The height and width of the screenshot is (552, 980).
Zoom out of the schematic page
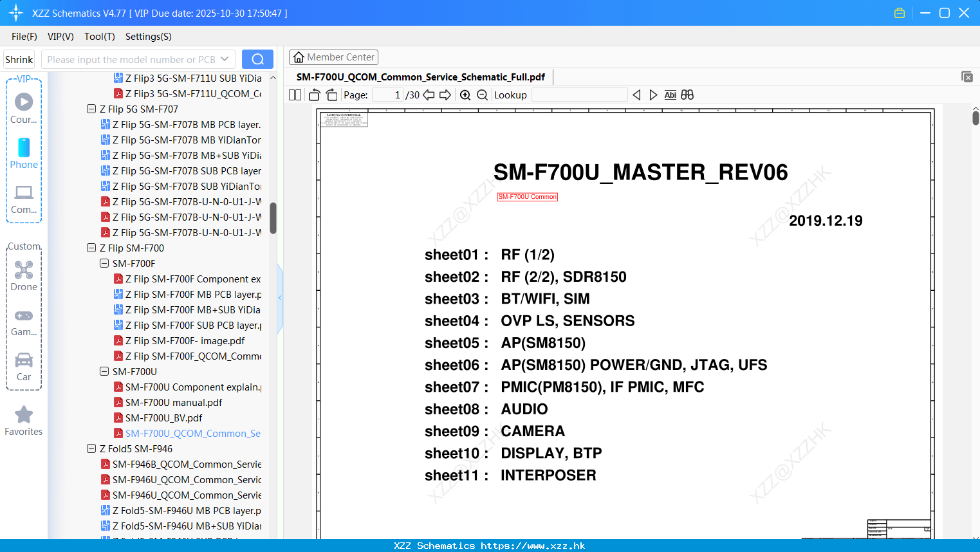482,95
